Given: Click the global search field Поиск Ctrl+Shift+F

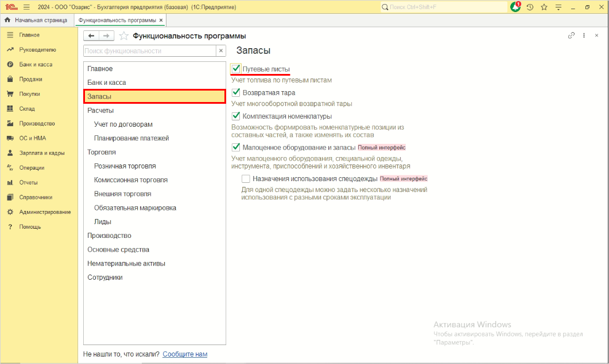Looking at the screenshot, I should (444, 7).
